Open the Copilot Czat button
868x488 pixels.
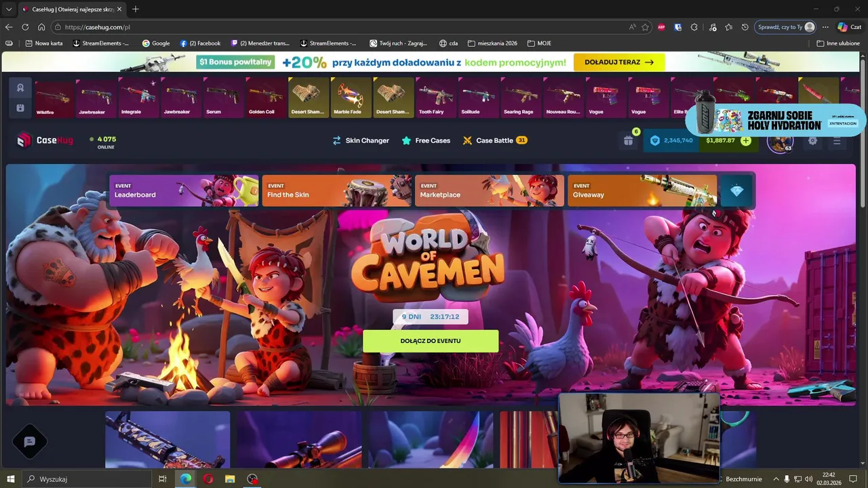pyautogui.click(x=849, y=27)
